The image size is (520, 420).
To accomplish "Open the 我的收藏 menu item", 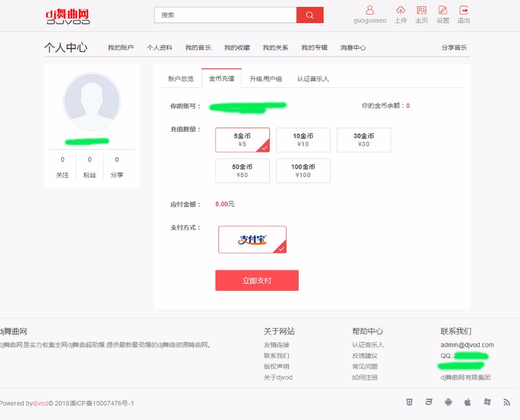I will (236, 47).
